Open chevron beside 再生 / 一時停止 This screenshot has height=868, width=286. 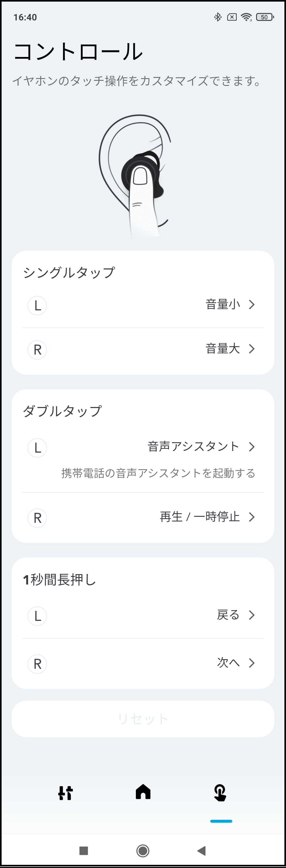(251, 517)
